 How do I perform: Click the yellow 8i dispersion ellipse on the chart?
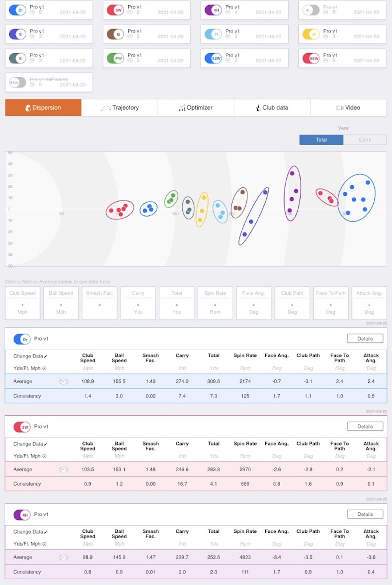pyautogui.click(x=202, y=209)
